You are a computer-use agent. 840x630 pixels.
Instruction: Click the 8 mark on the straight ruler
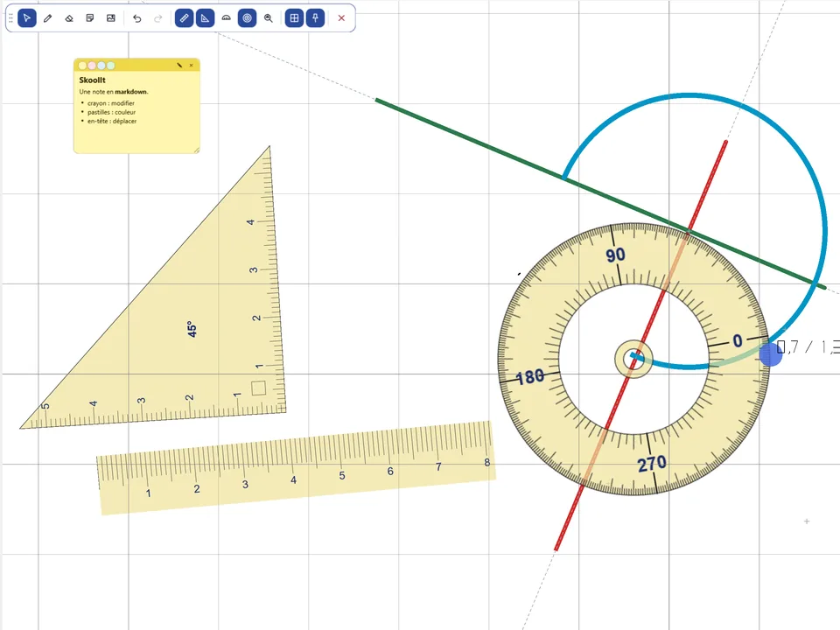(x=487, y=462)
